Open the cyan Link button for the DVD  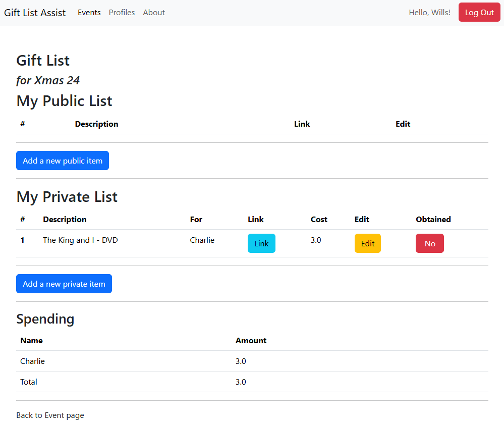coord(261,243)
